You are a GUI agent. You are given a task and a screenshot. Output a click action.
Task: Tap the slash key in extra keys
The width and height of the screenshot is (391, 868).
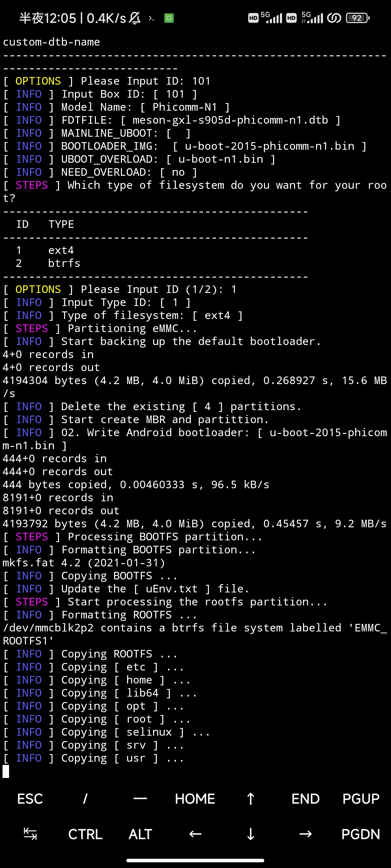coord(85,799)
